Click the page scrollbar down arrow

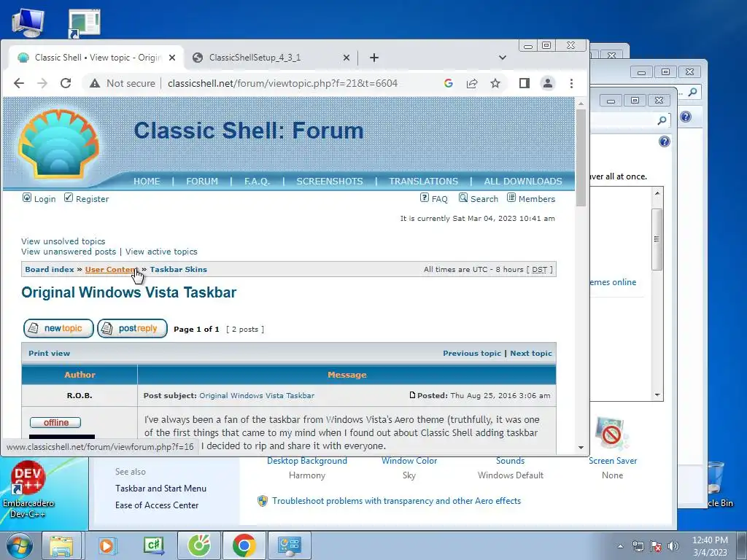tap(581, 448)
